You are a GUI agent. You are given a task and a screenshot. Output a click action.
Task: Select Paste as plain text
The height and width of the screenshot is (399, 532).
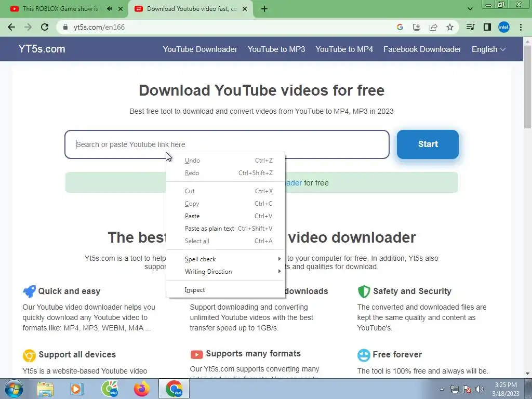coord(225,229)
